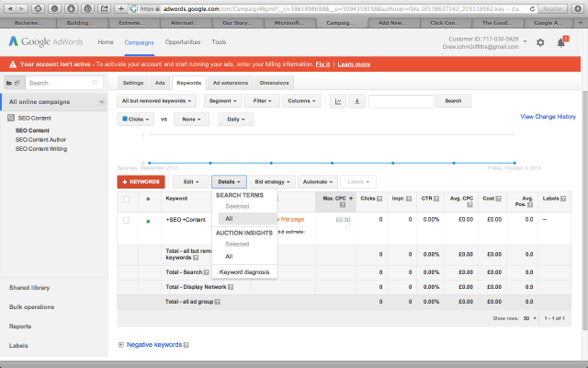Open the Daily interval dropdown
Image resolution: width=588 pixels, height=368 pixels.
click(236, 120)
